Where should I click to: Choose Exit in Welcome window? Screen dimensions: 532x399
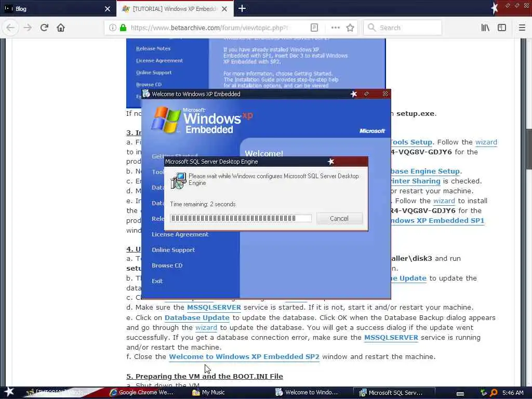pos(157,281)
